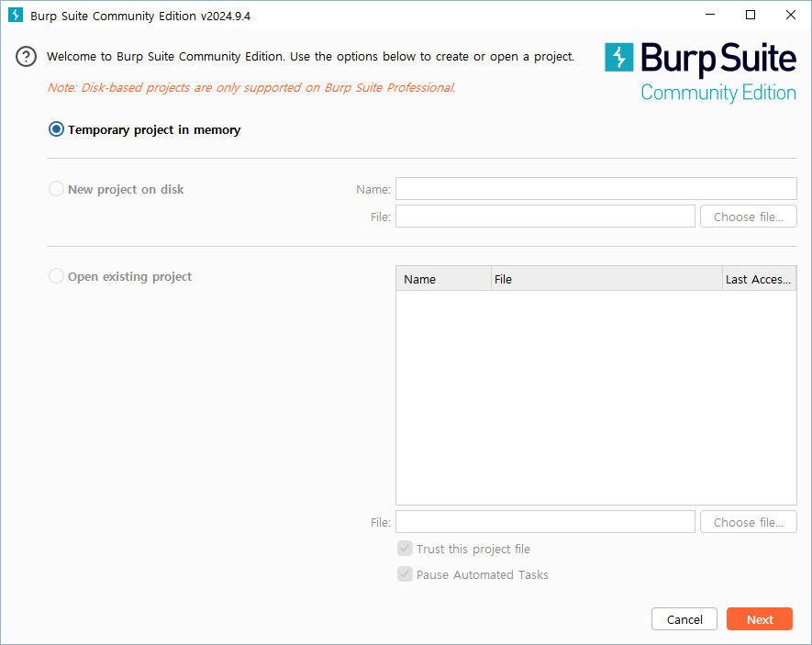This screenshot has width=812, height=645.
Task: Click the new project Name field
Action: coord(596,188)
